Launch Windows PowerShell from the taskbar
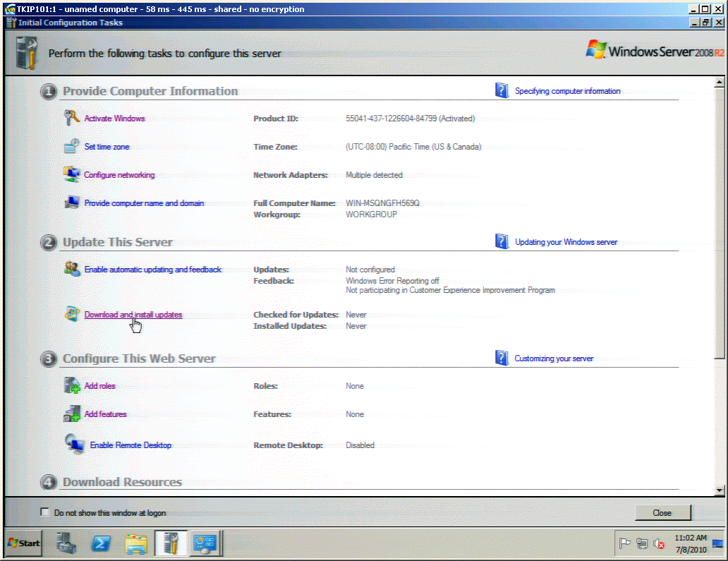 click(101, 543)
